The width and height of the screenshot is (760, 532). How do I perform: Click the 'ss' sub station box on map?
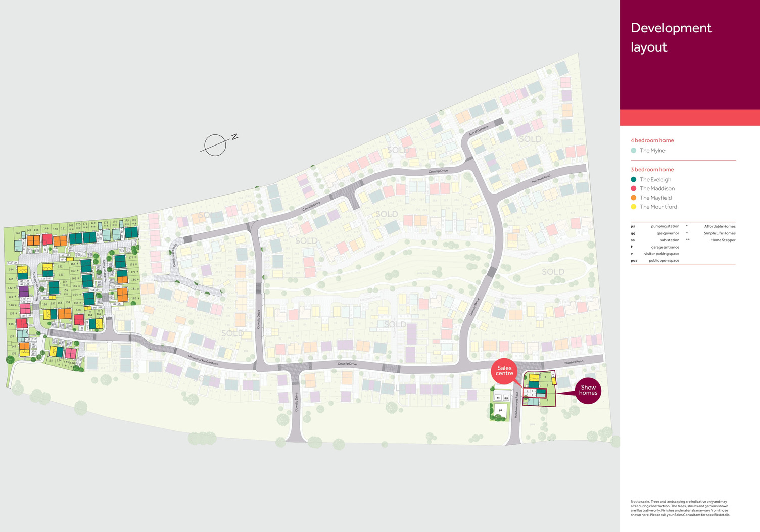(498, 398)
